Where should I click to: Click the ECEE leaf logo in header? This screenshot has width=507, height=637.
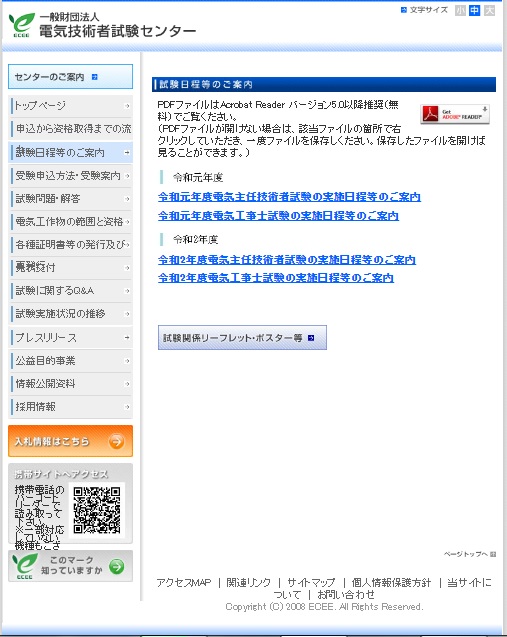click(22, 25)
